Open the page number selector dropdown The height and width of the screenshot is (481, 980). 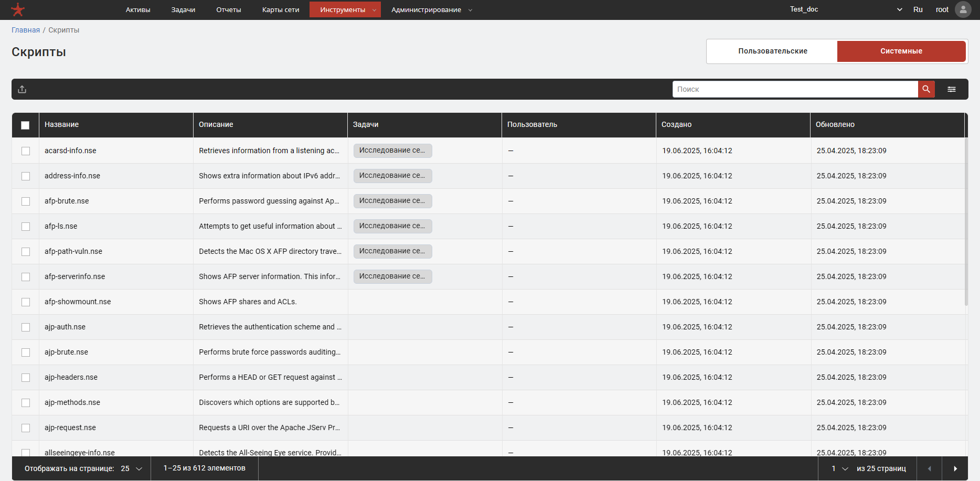pos(839,468)
